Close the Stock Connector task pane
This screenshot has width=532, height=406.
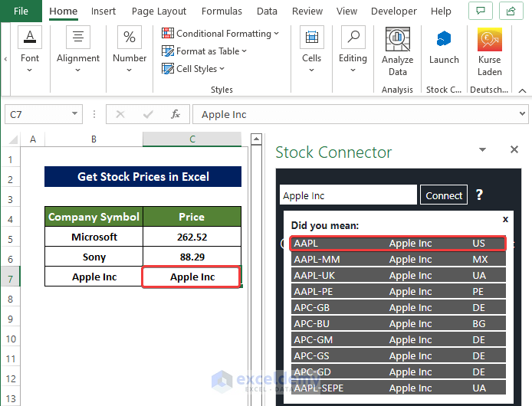click(514, 149)
